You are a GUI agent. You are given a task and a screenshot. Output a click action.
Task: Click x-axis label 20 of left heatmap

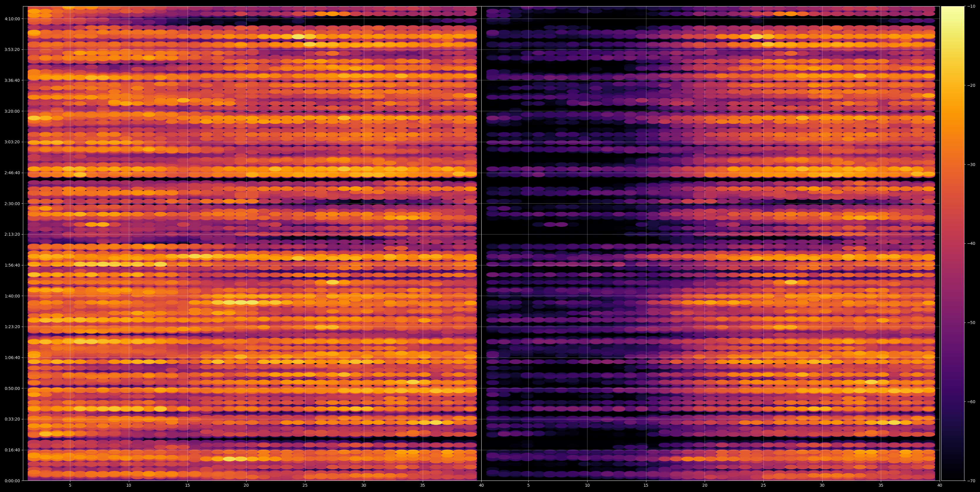pyautogui.click(x=246, y=486)
